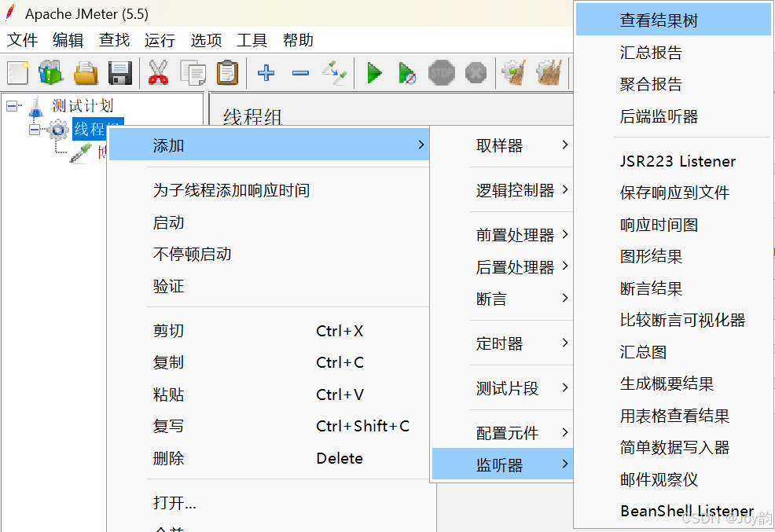Expand all with the blue plus icon

click(266, 73)
